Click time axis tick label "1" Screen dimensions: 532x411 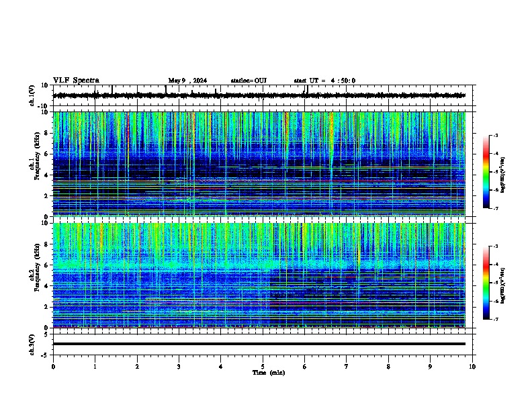(x=95, y=367)
